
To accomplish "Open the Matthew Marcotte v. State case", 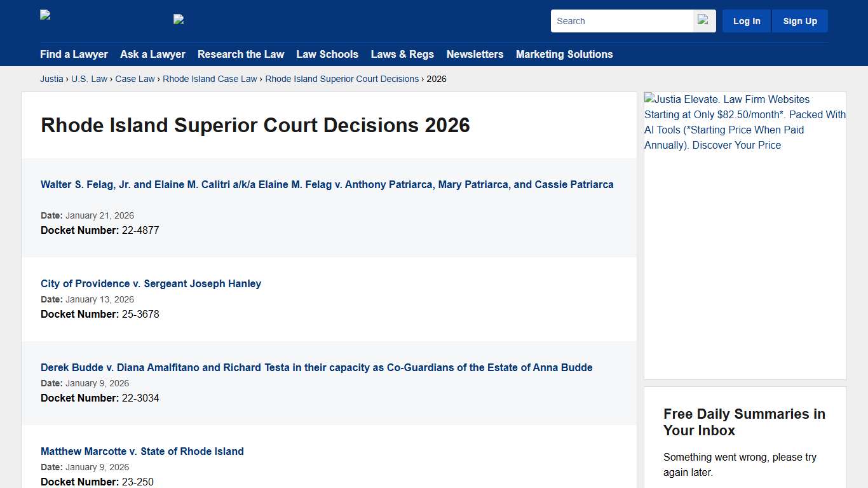I will click(142, 451).
